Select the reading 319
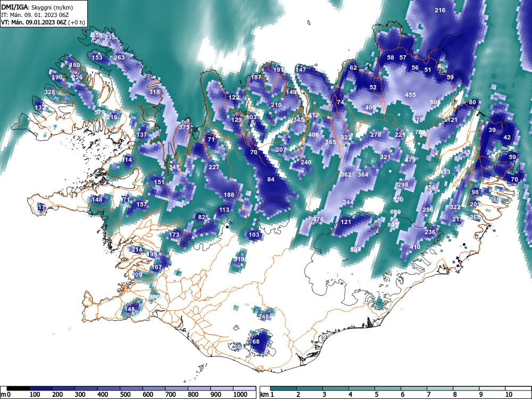 pos(239,259)
